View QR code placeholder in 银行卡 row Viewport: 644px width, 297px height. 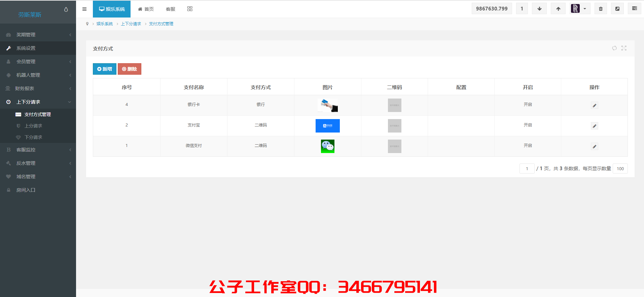point(395,105)
